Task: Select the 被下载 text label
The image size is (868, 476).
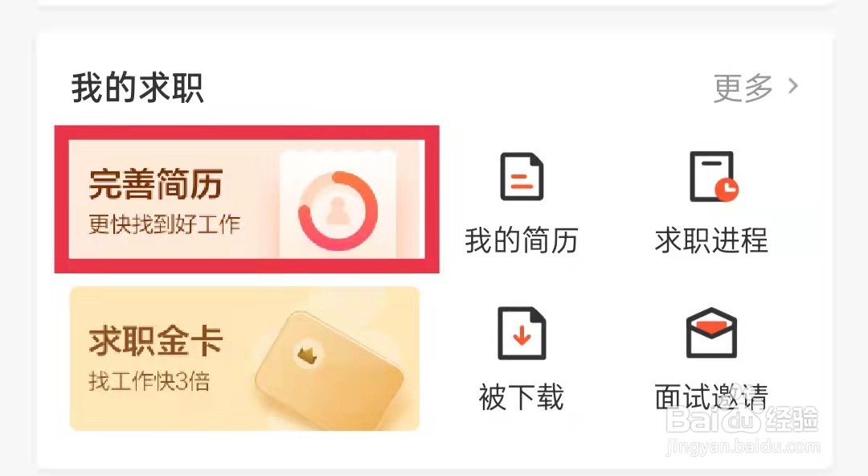Action: tap(522, 397)
